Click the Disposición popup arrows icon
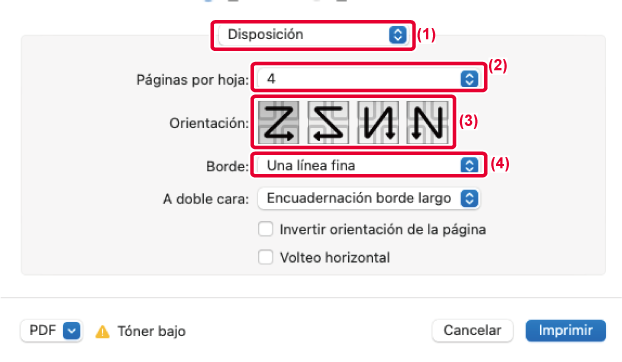This screenshot has height=362, width=622. pos(397,34)
